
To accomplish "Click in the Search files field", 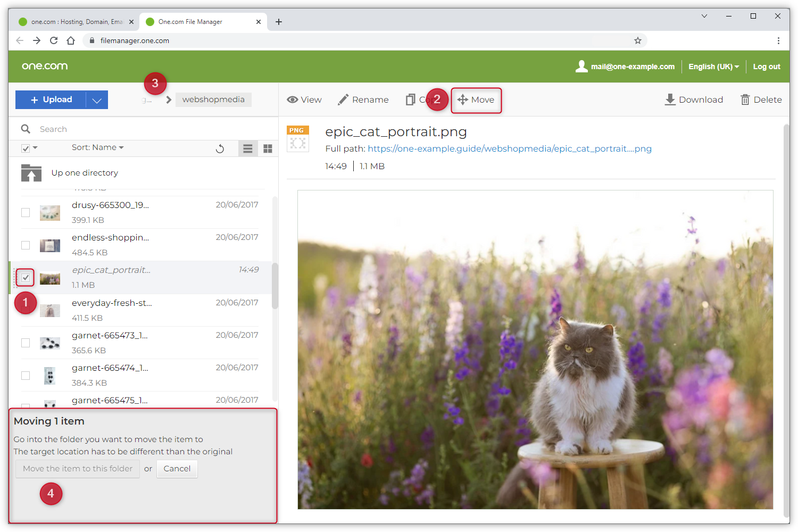I will coord(149,129).
